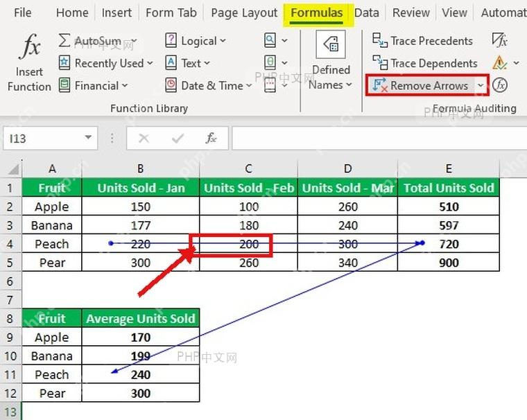
Task: Switch to the Insert tab
Action: (x=116, y=12)
